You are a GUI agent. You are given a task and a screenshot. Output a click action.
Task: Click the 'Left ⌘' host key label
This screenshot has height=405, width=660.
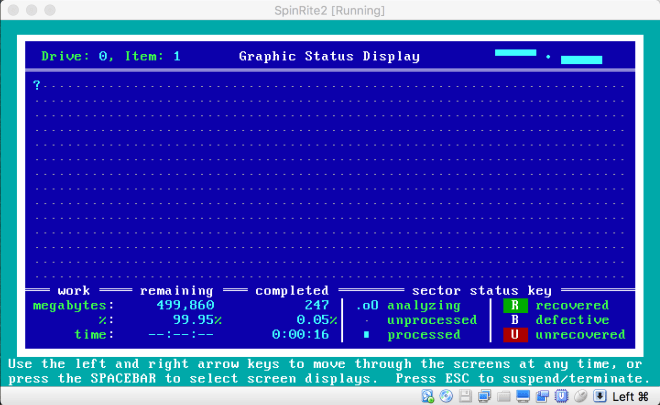click(631, 396)
